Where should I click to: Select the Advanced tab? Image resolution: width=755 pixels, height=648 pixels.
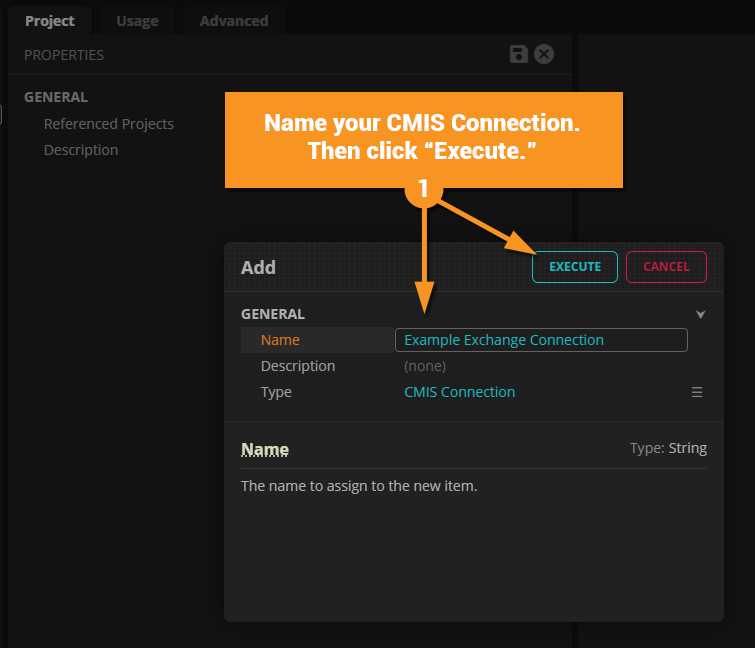click(233, 21)
